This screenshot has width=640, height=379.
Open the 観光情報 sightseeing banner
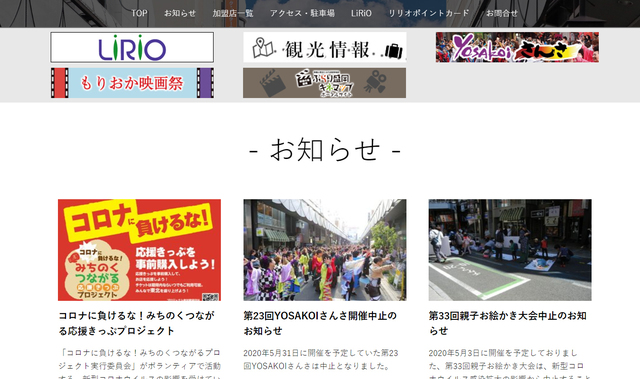324,47
